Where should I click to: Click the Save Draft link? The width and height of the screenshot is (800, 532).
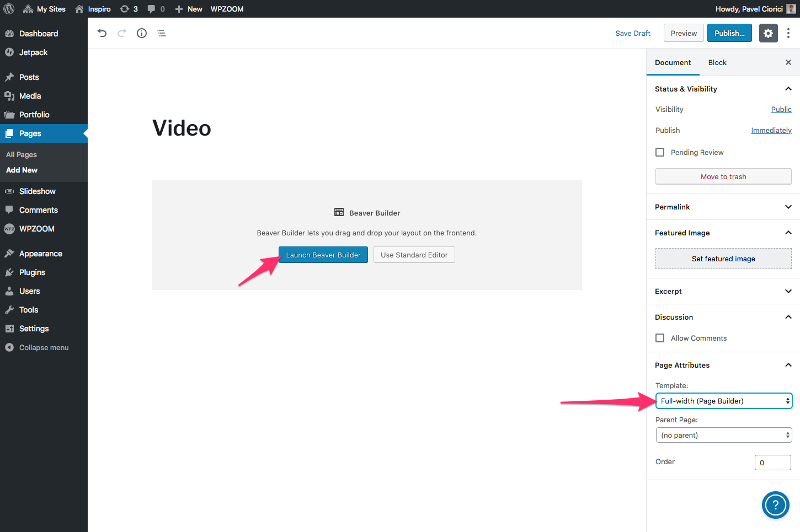(633, 33)
